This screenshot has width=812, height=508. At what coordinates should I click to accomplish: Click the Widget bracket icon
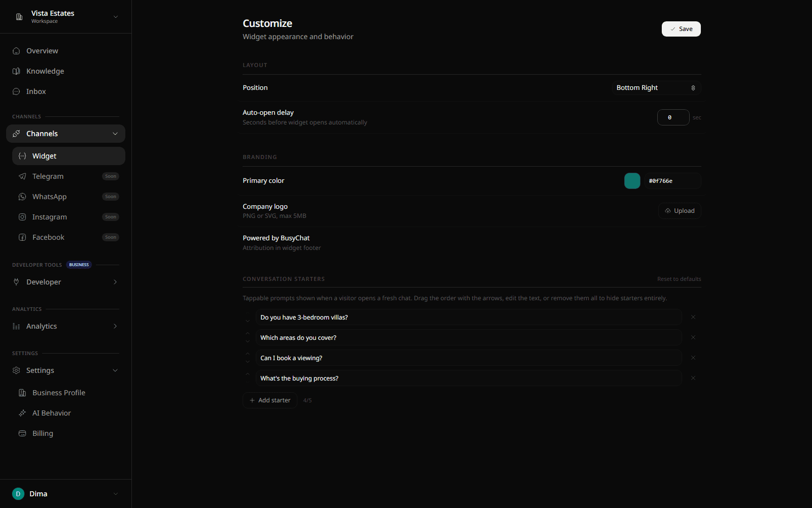click(x=22, y=156)
